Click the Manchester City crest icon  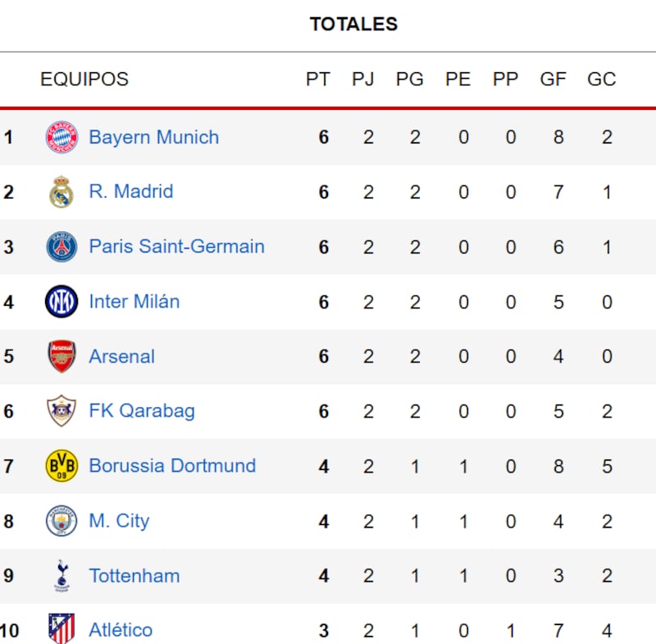click(61, 521)
